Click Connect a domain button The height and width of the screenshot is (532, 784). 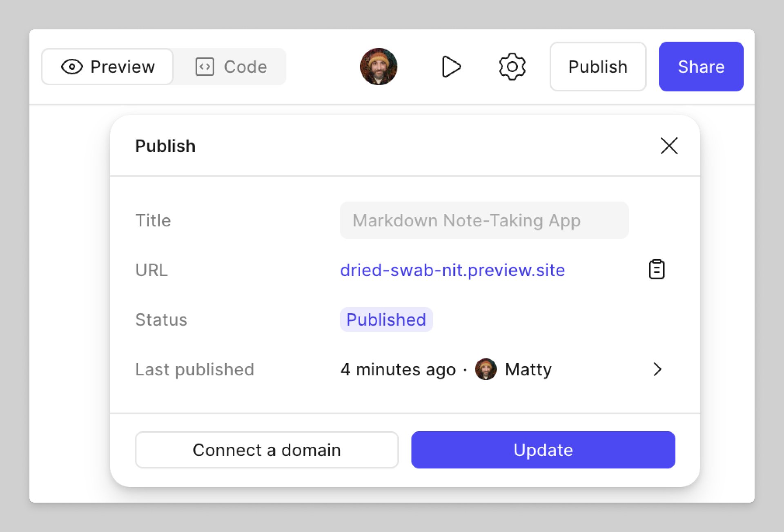pos(267,450)
